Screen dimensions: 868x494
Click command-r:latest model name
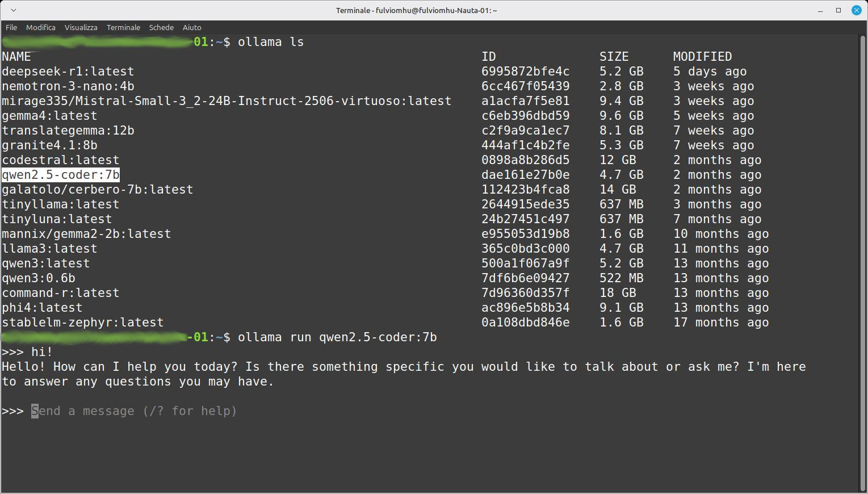point(61,293)
